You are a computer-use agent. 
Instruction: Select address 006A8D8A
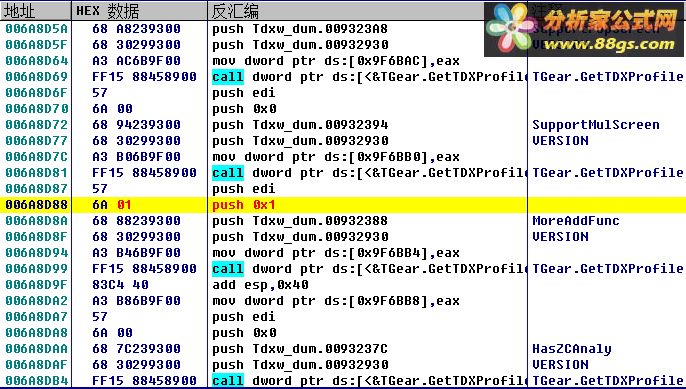[x=37, y=221]
